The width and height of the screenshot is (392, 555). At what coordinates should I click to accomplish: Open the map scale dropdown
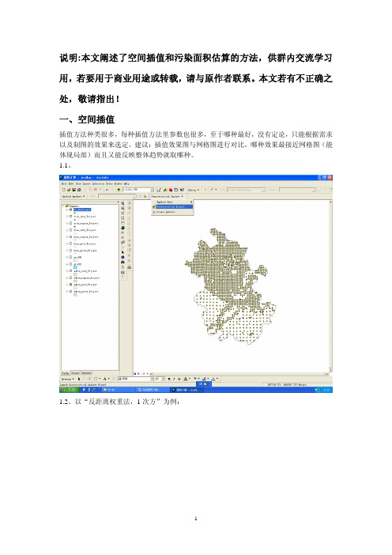[152, 190]
